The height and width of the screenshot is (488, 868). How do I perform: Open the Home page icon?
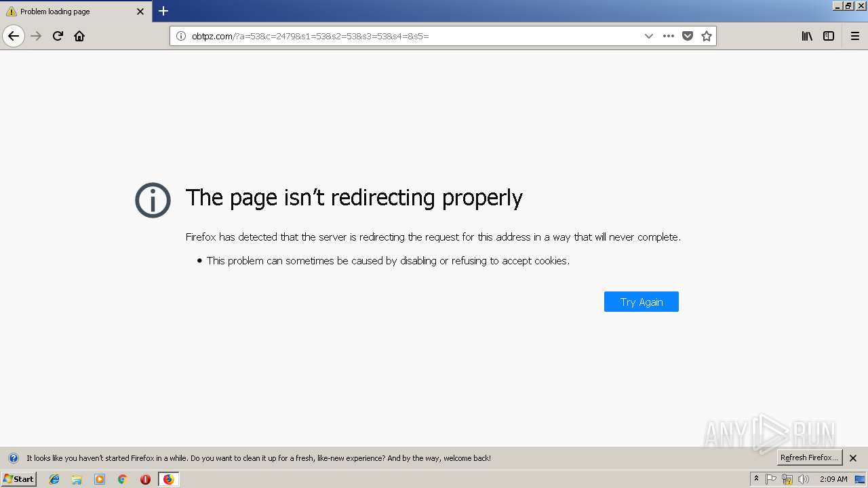click(x=79, y=36)
